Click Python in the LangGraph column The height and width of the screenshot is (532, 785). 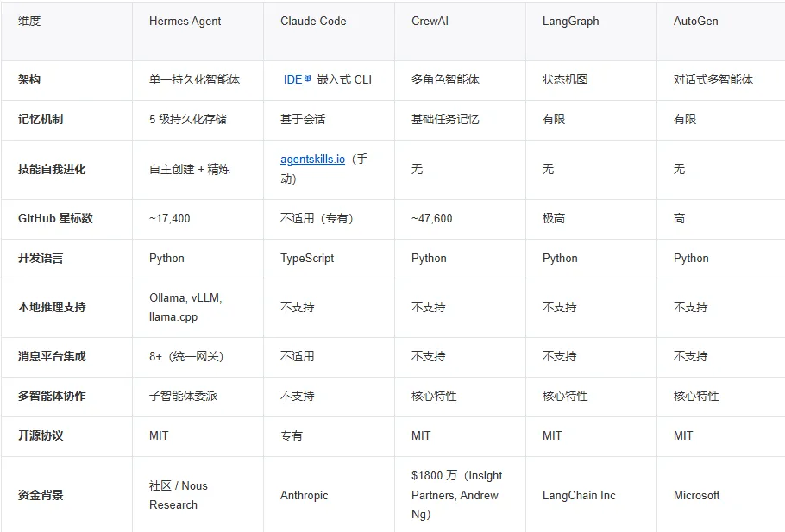click(560, 259)
